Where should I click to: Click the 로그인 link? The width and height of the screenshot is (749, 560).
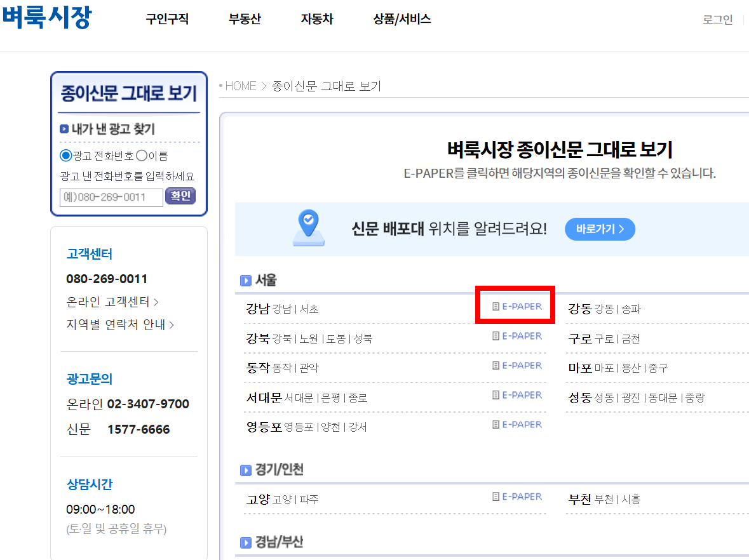click(x=717, y=20)
